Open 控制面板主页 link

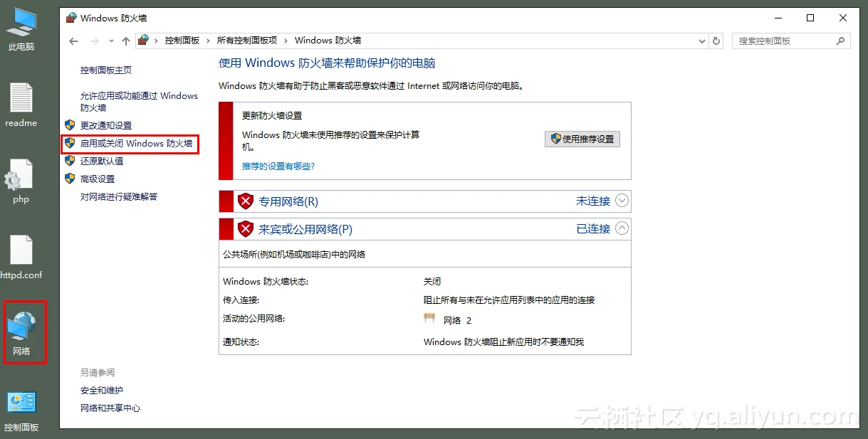coord(106,70)
